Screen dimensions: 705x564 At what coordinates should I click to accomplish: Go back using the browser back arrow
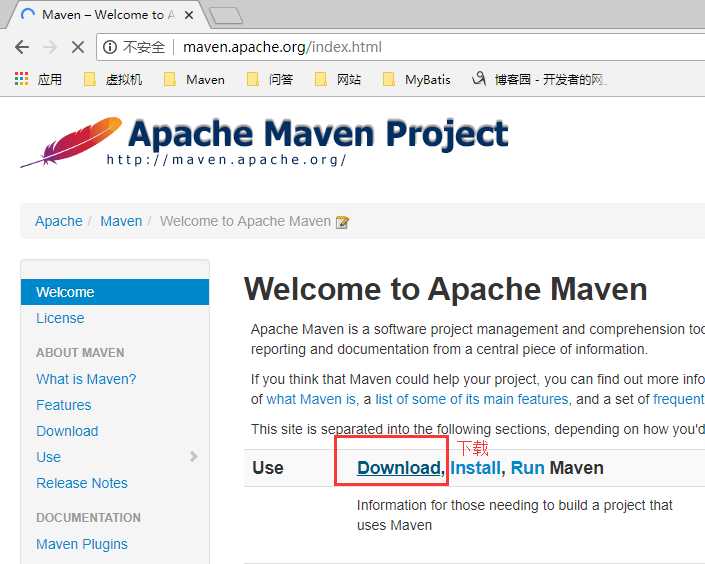coord(22,46)
